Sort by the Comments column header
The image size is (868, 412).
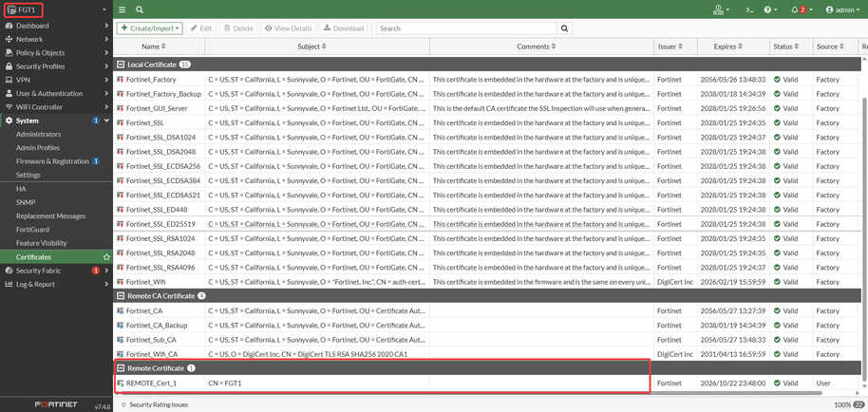537,47
